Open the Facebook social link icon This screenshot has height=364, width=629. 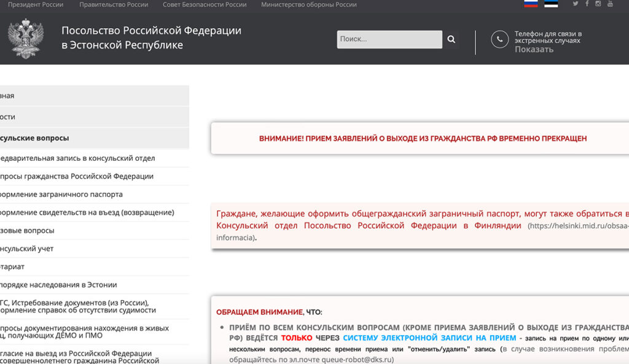tap(587, 4)
